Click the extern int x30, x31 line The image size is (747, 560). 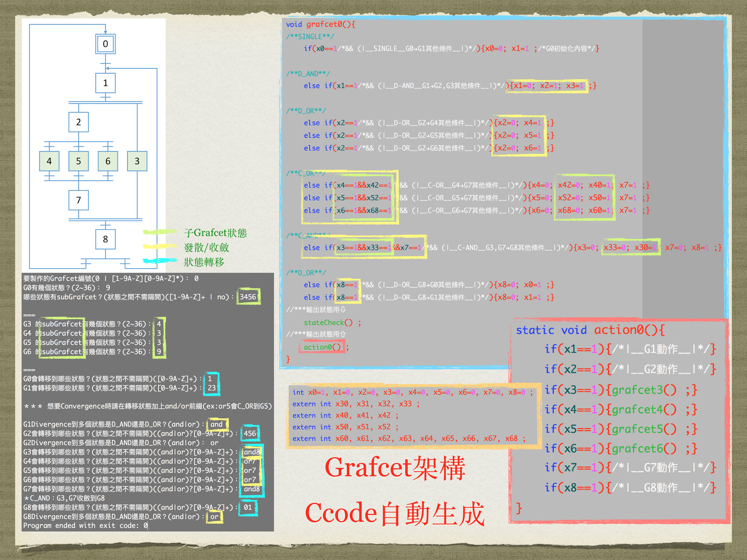pos(356,404)
